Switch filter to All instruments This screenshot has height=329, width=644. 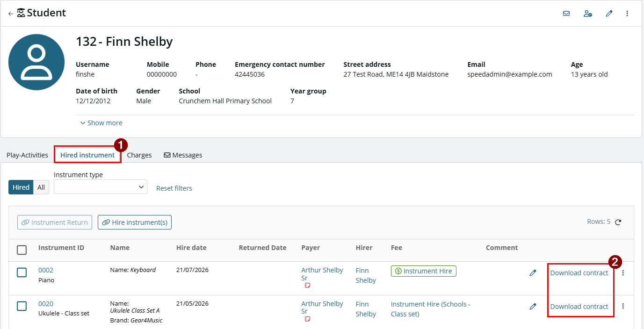[x=41, y=187]
